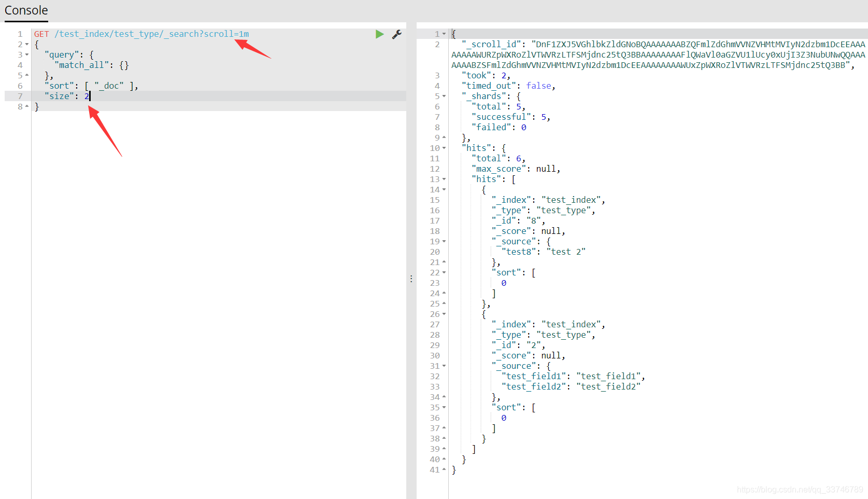868x499 pixels.
Task: Click the /test_index/test_type/_search?scroll=1m URL
Action: point(152,34)
